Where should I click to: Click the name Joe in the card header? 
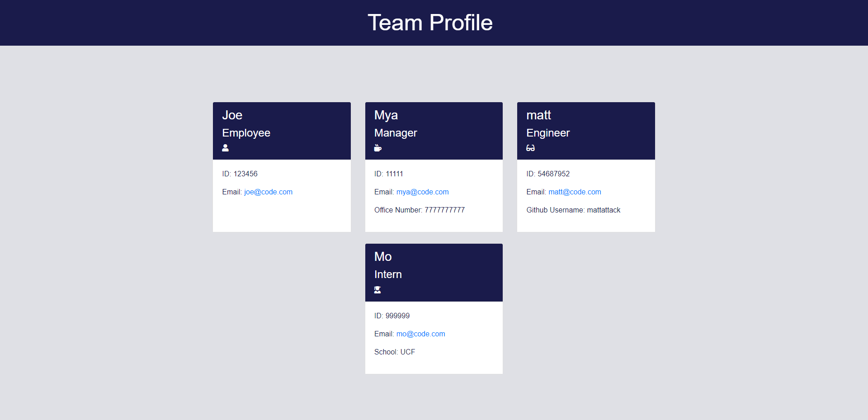232,115
